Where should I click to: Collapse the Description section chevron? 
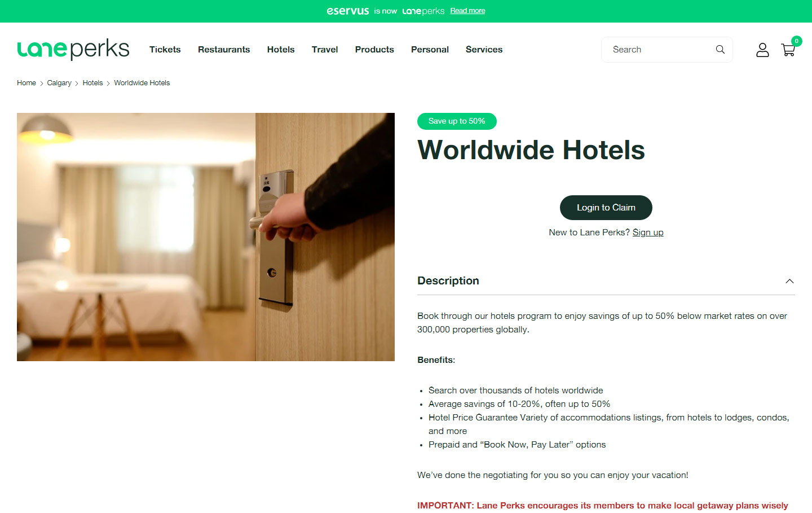click(789, 281)
